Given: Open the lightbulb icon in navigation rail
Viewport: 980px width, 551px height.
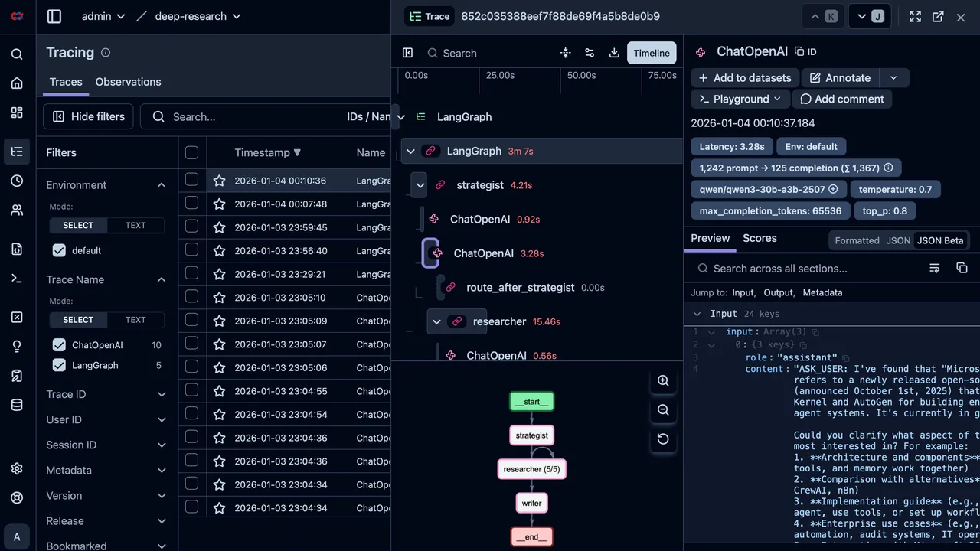Looking at the screenshot, I should [17, 346].
